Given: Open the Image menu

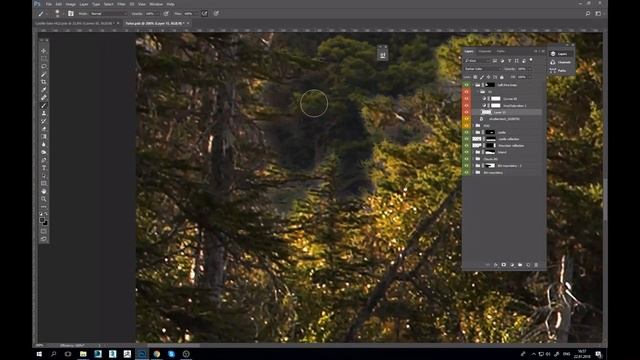Looking at the screenshot, I should pyautogui.click(x=71, y=4).
